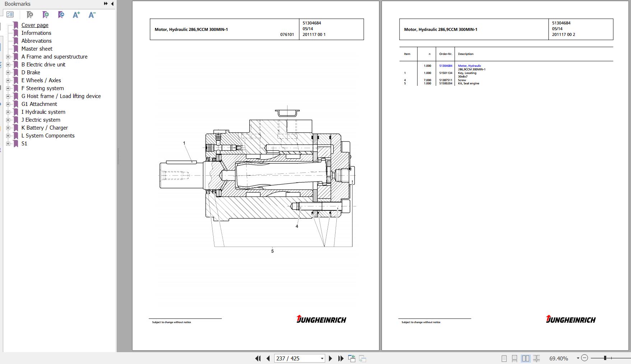Open the zoom percentage dropdown

(578, 358)
